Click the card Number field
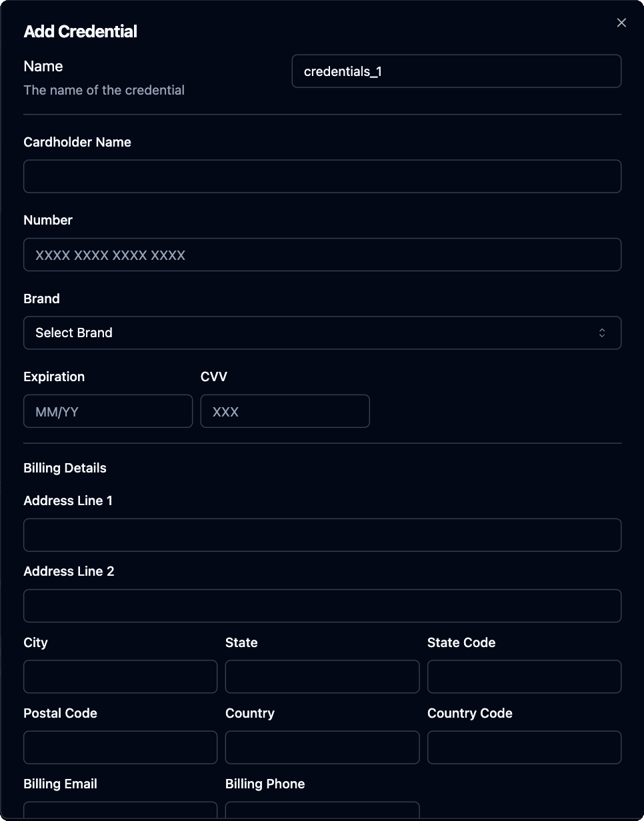 point(323,255)
